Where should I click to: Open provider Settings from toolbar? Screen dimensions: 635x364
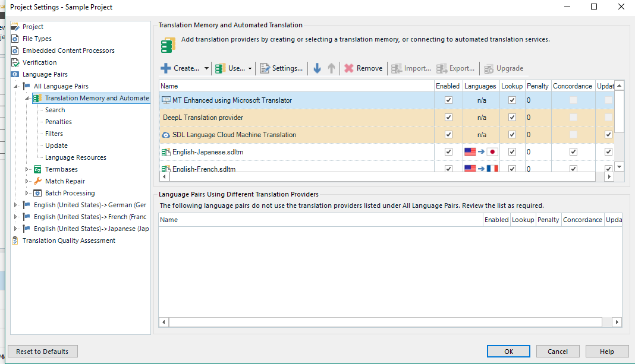pos(281,68)
